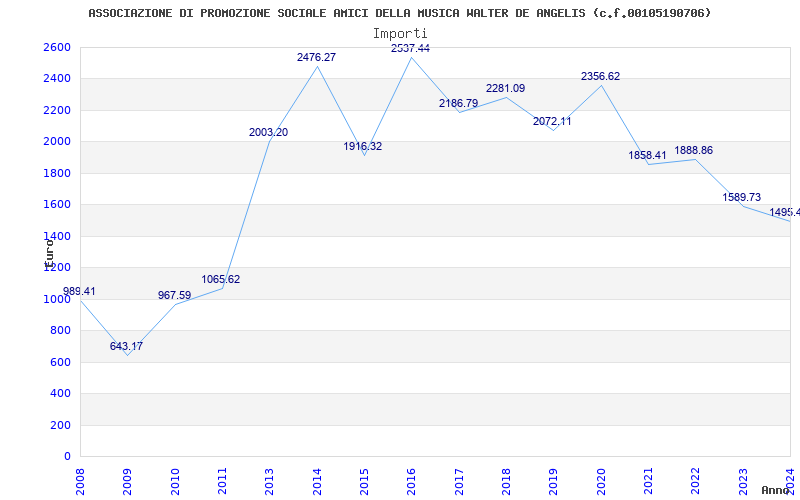Click the 2356.62 value label
The height and width of the screenshot is (500, 800).
pyautogui.click(x=601, y=77)
